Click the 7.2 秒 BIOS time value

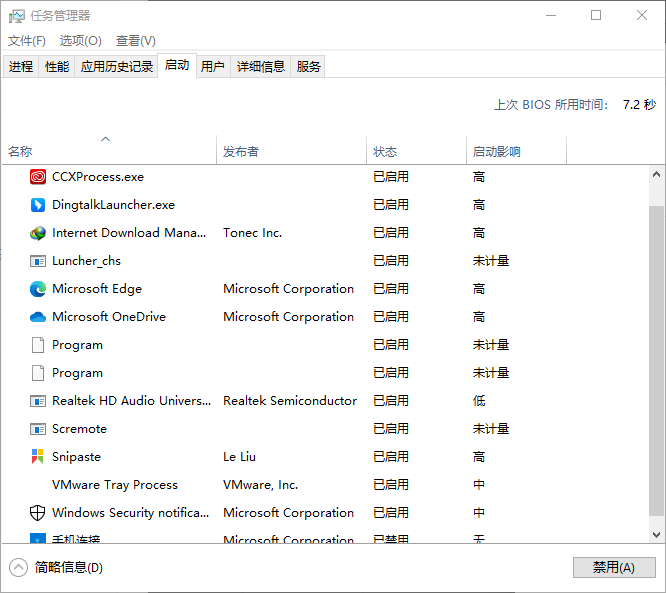coord(640,104)
